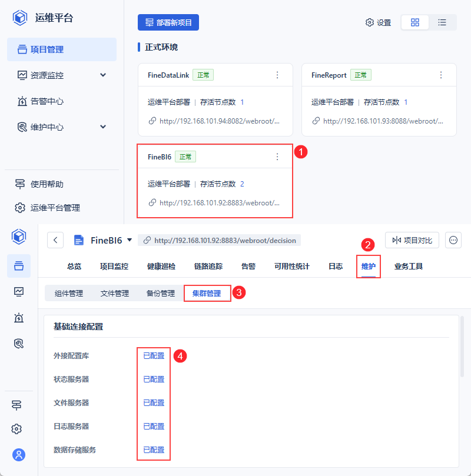Select collapsed sidebar maintenance center icon
The width and height of the screenshot is (471, 476).
click(19, 344)
